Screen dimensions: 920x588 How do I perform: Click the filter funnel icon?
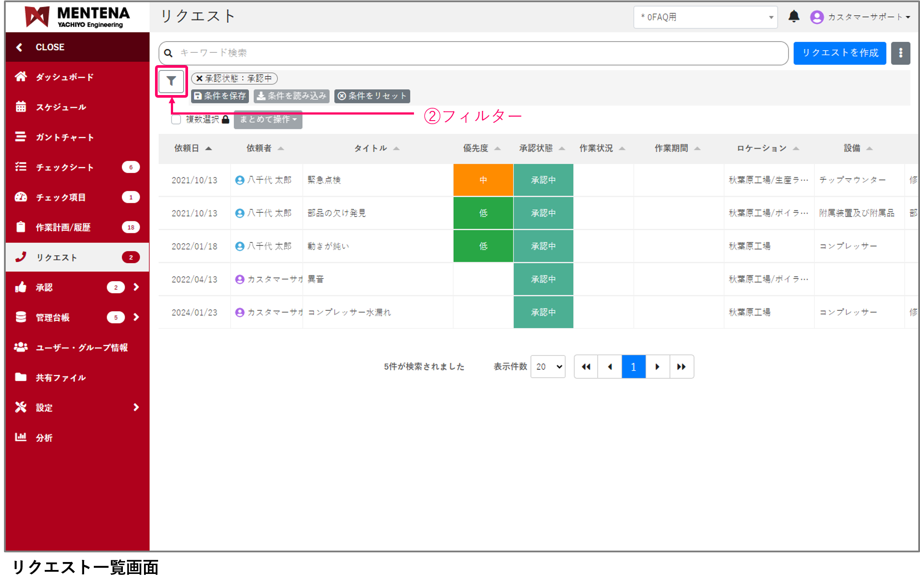click(x=171, y=81)
